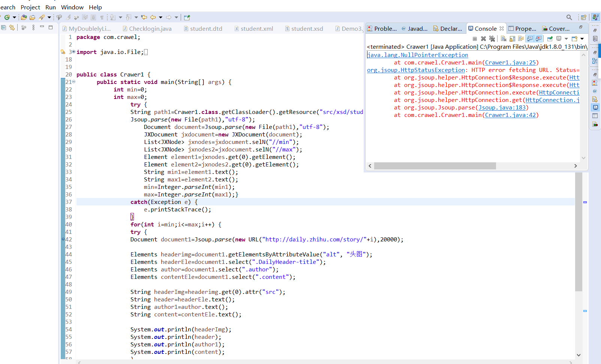Open dropdown next to run coverage icon
This screenshot has height=364, width=601.
[x=14, y=17]
